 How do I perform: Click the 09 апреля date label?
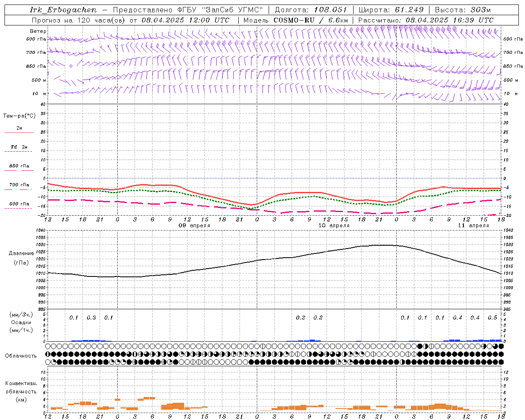pyautogui.click(x=194, y=226)
